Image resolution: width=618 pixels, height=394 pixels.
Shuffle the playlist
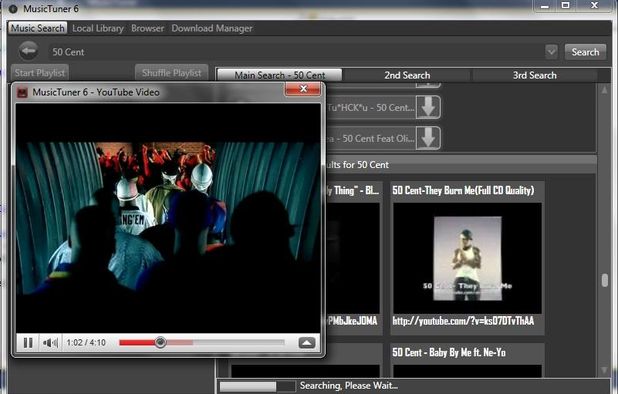171,73
